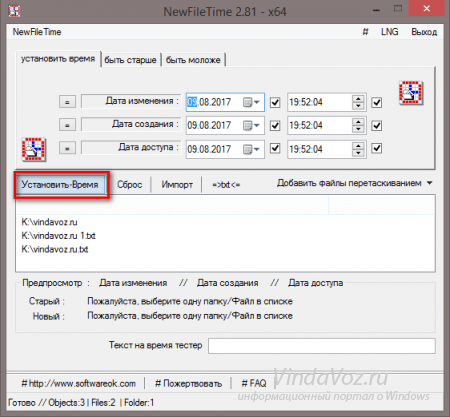Screen dimensions: 450x417
Task: Increase the Дата изменения time with spinner
Action: [358, 99]
